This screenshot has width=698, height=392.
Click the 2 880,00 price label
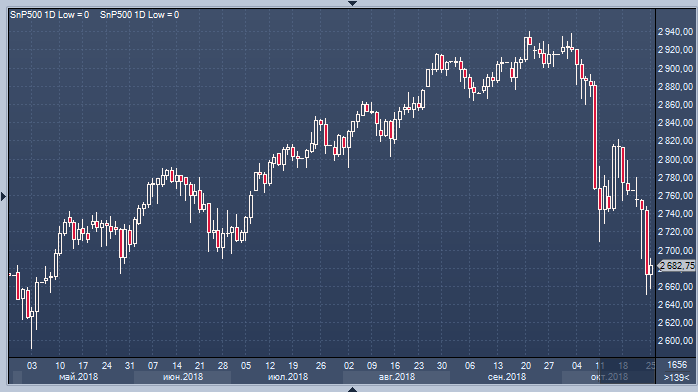(x=675, y=86)
